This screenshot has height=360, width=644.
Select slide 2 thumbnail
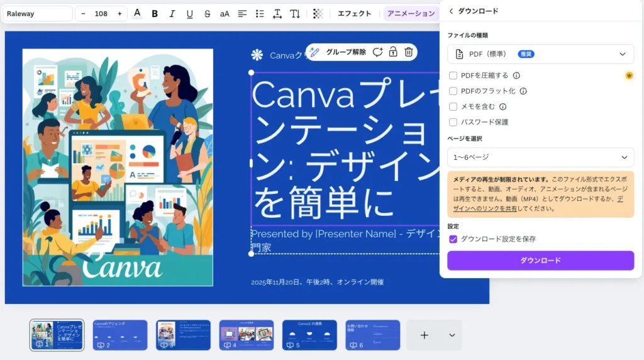pyautogui.click(x=120, y=335)
